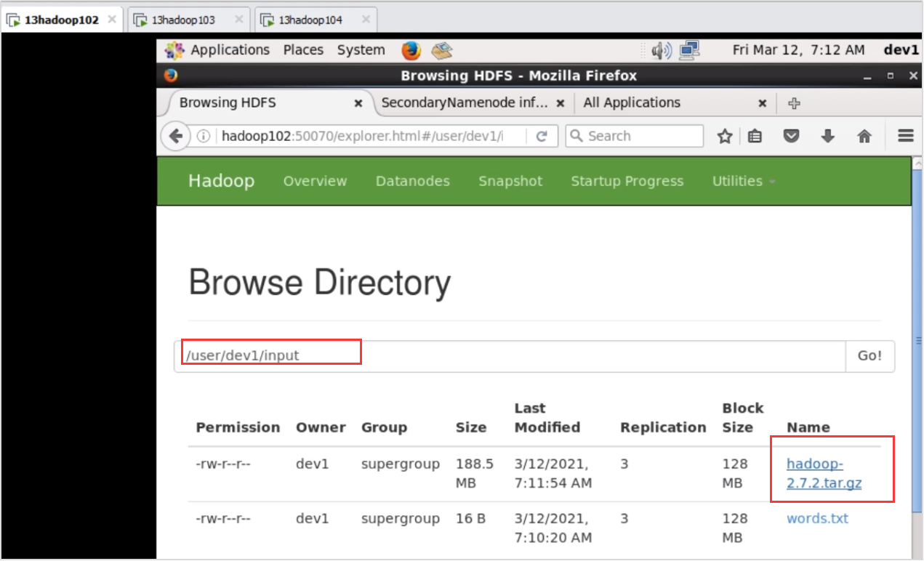Click the Name column header
924x561 pixels.
808,427
